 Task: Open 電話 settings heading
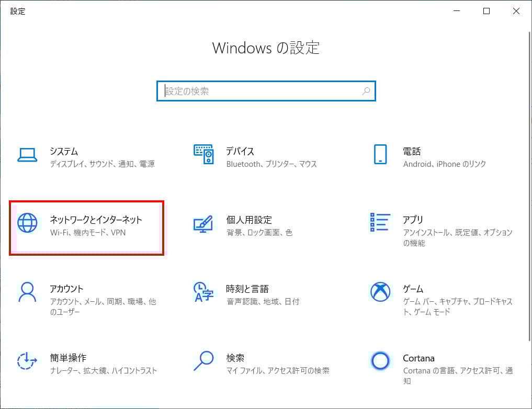tap(412, 151)
